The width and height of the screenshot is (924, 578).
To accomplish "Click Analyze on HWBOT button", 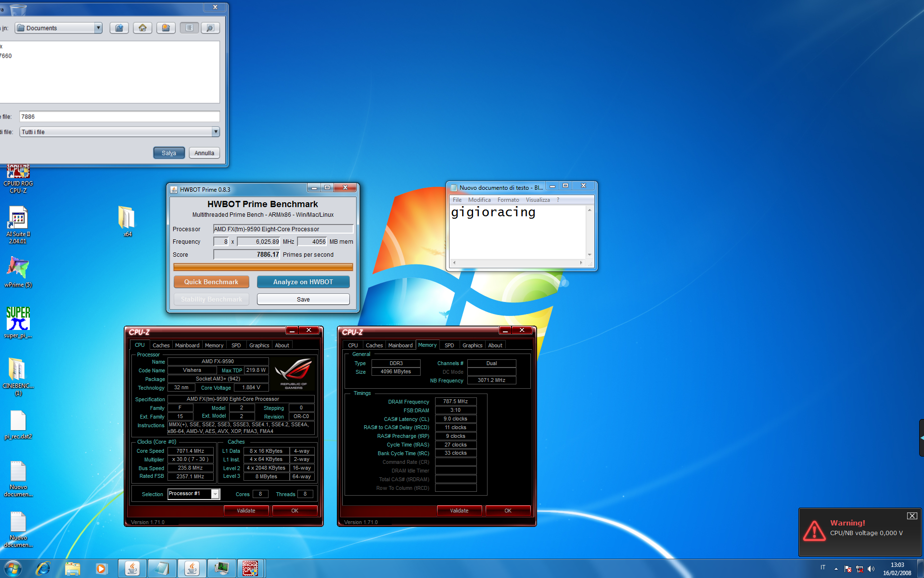I will 303,282.
